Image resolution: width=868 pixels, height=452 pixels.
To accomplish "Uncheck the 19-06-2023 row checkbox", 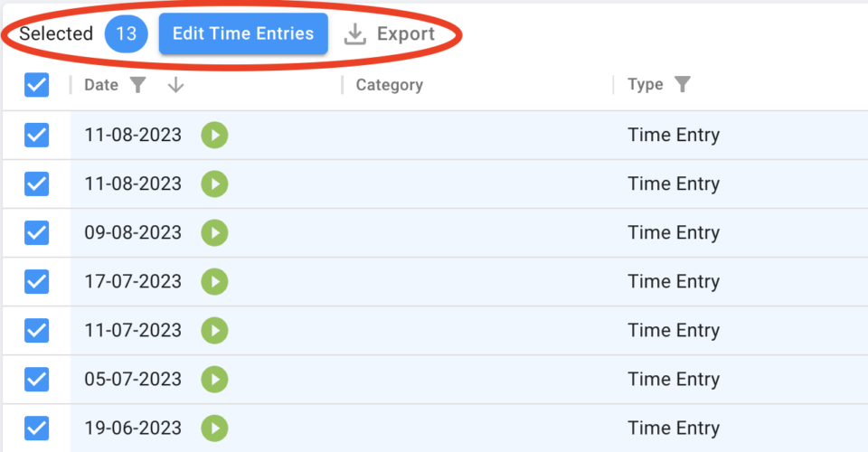I will tap(36, 428).
